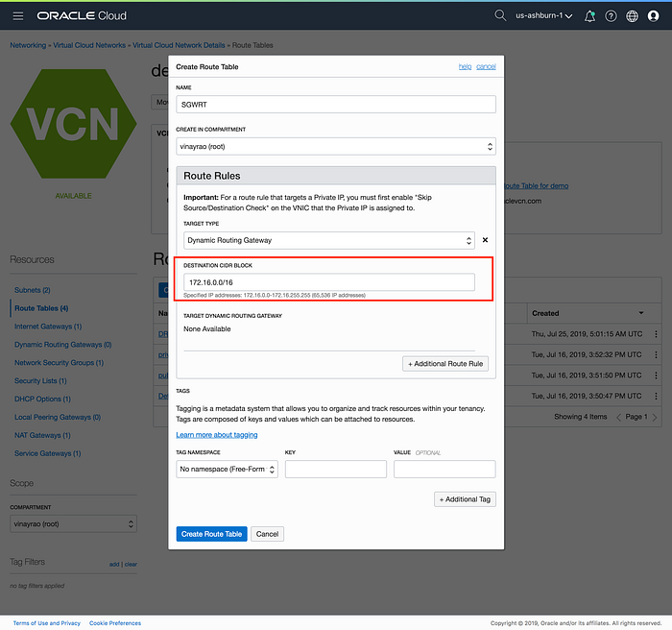This screenshot has width=672, height=630.
Task: Click the tag Key input field
Action: 336,469
